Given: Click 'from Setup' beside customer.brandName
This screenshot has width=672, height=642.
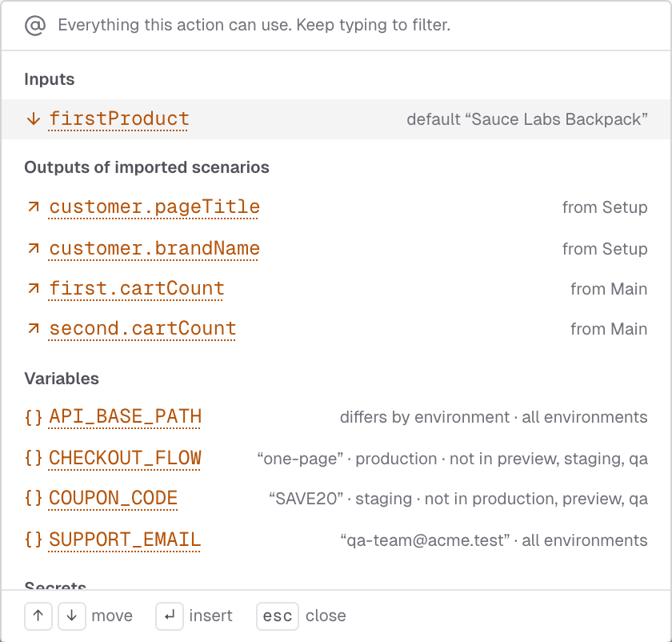Looking at the screenshot, I should (605, 249).
